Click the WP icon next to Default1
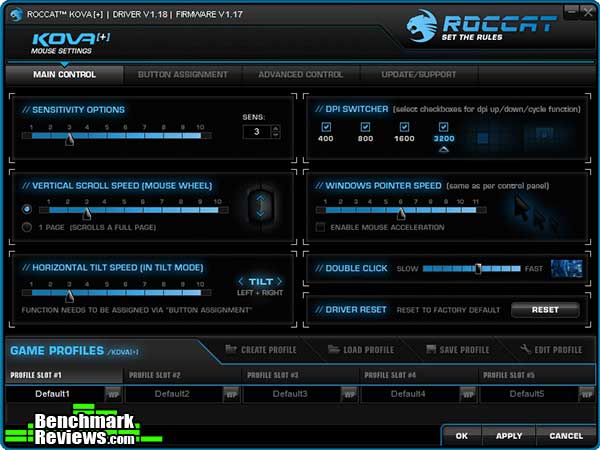The image size is (600, 450). click(113, 394)
